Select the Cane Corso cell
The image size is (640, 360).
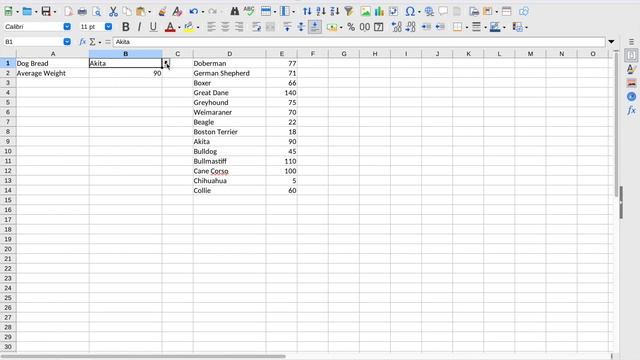tap(229, 171)
